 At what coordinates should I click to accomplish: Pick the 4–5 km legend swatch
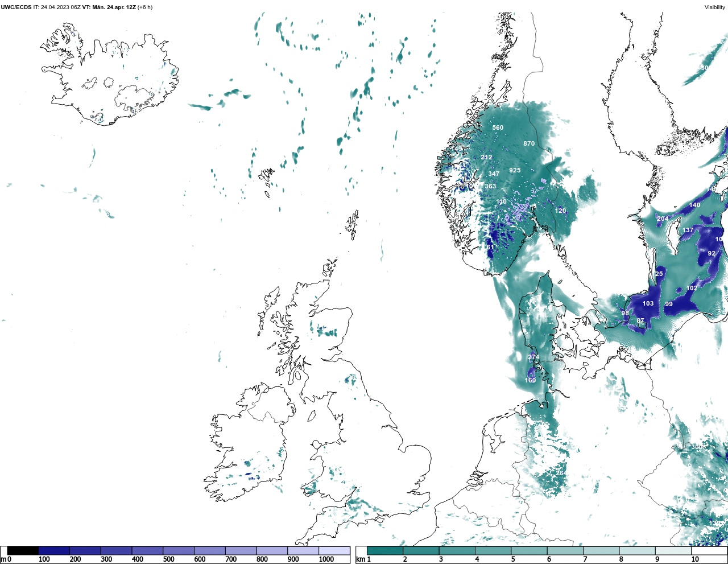coord(493,551)
